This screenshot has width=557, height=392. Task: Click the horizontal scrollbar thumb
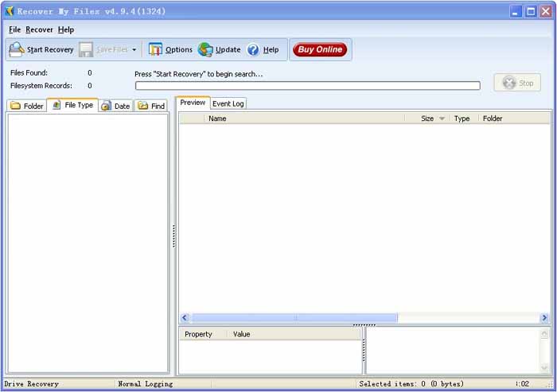click(x=294, y=318)
